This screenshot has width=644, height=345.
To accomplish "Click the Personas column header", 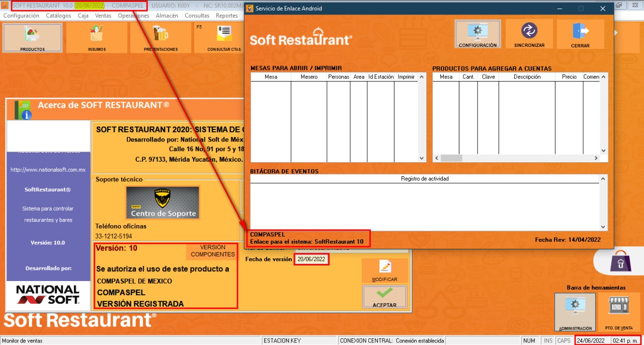I will point(339,77).
